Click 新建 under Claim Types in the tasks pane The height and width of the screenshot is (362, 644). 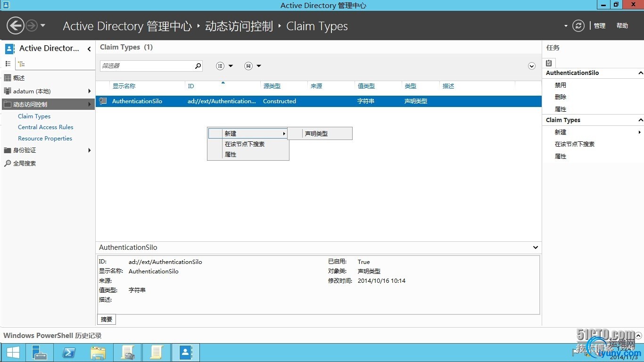tap(561, 132)
